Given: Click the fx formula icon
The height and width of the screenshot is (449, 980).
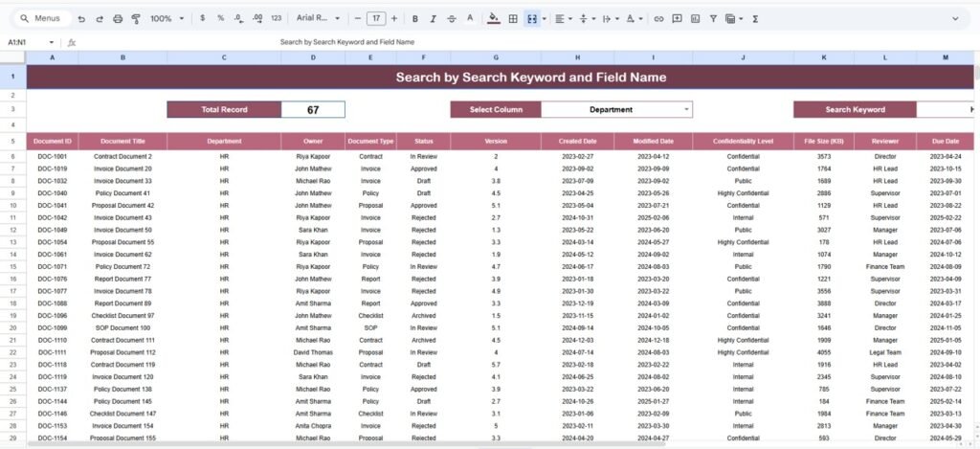Looking at the screenshot, I should pyautogui.click(x=71, y=42).
